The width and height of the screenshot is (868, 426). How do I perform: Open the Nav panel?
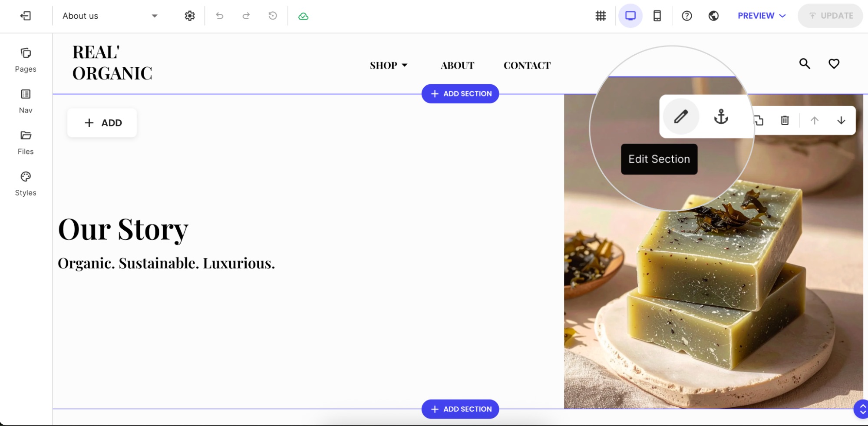(x=26, y=102)
